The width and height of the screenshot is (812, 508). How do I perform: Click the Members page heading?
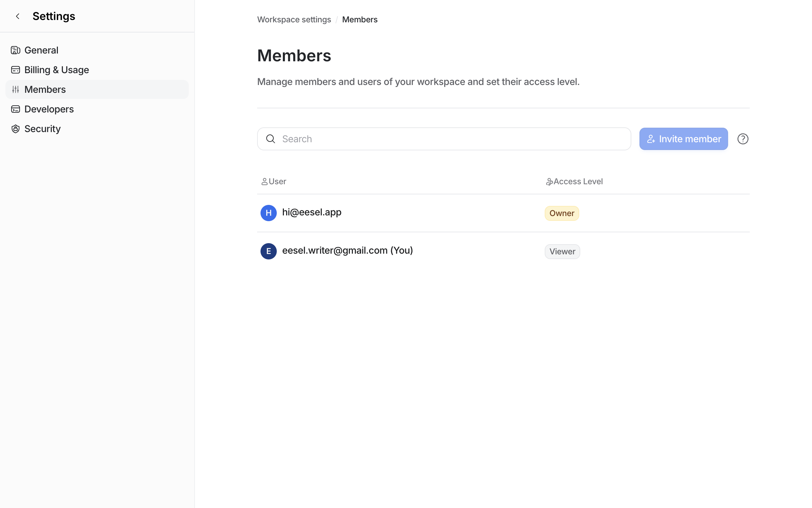point(294,56)
